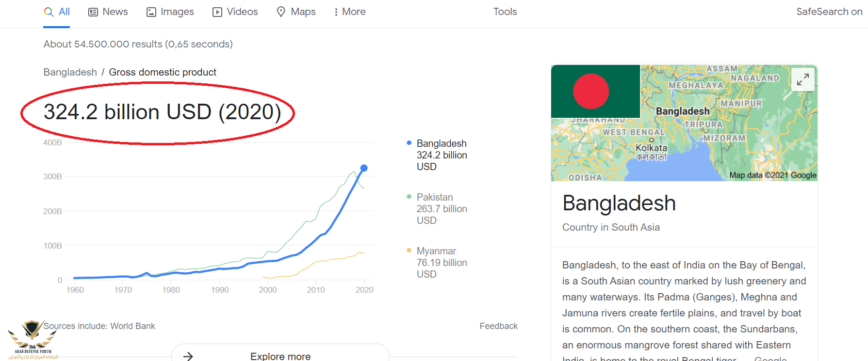Open the SafeSearch on setting
The image size is (868, 361).
[829, 12]
